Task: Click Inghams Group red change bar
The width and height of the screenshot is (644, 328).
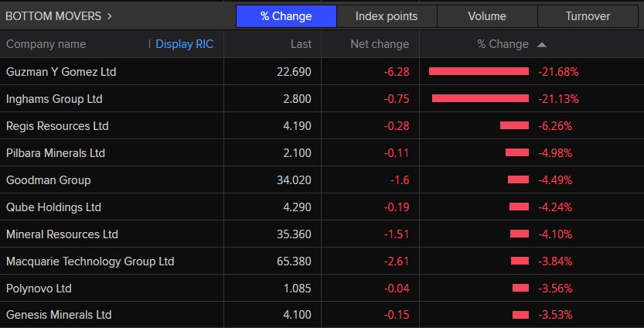Action: pos(480,98)
